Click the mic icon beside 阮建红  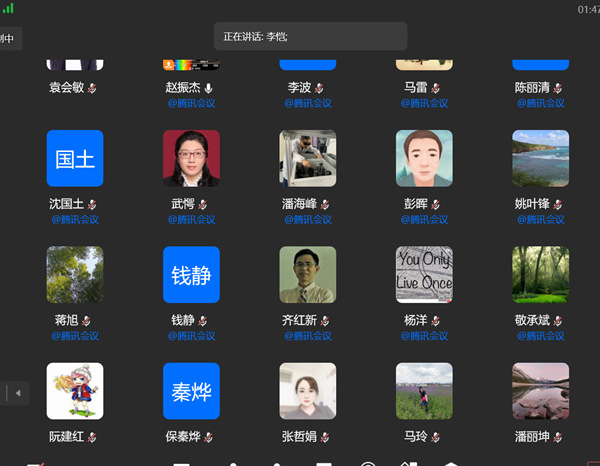click(92, 437)
